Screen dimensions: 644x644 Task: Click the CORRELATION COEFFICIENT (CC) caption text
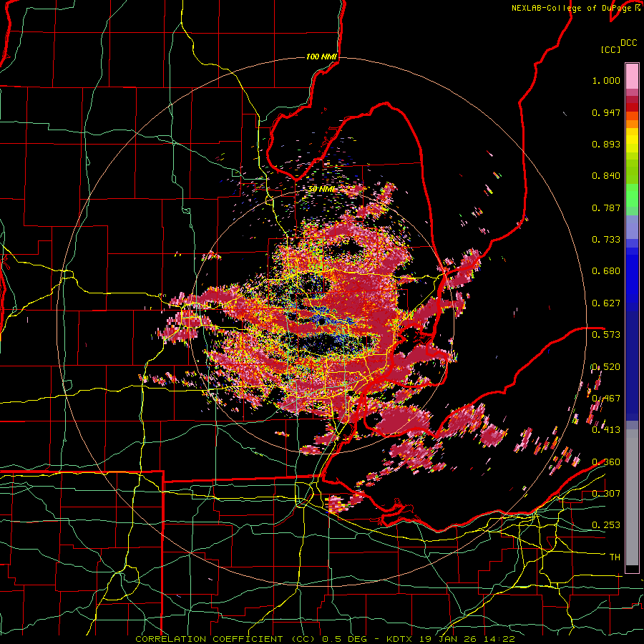(225, 639)
